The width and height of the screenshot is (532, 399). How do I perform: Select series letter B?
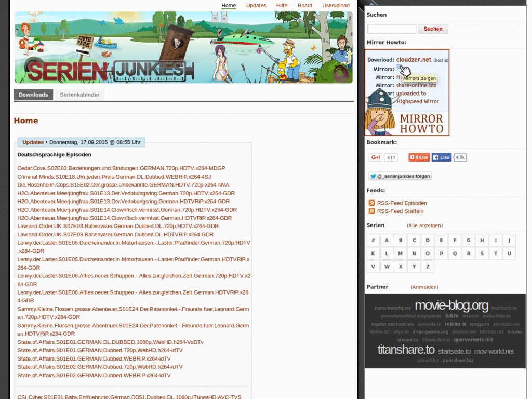(401, 240)
